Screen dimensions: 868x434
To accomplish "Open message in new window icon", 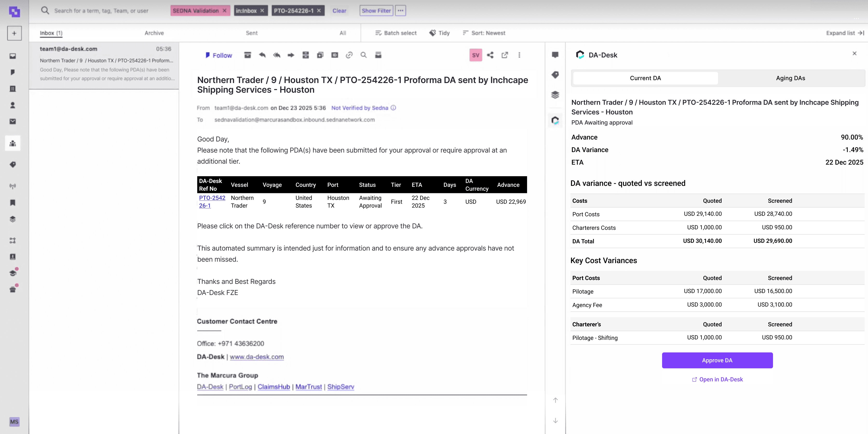I will 505,55.
